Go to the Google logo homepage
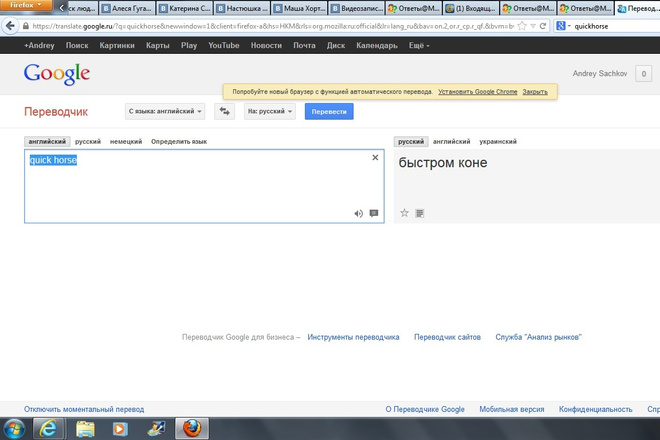Image resolution: width=660 pixels, height=440 pixels. click(57, 74)
